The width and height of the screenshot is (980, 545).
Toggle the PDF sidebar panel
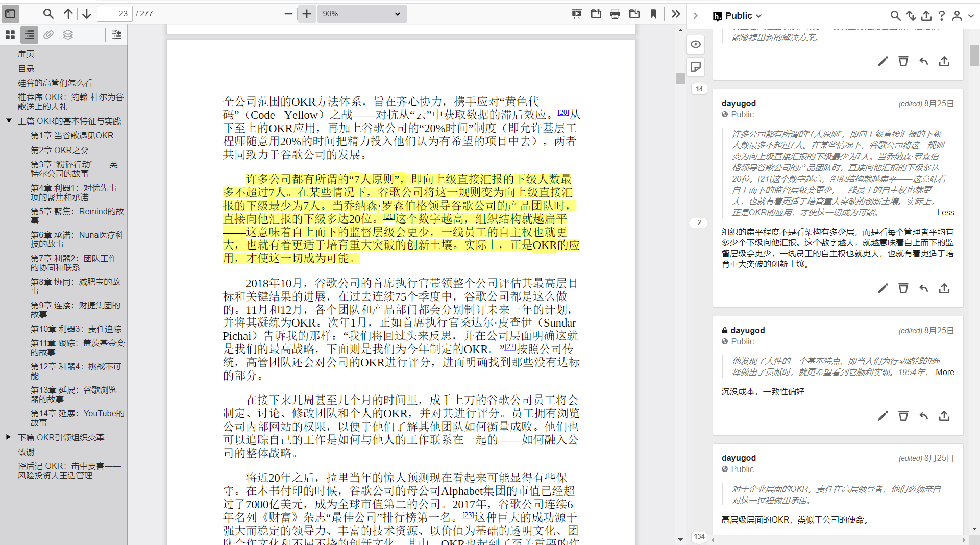tap(10, 14)
